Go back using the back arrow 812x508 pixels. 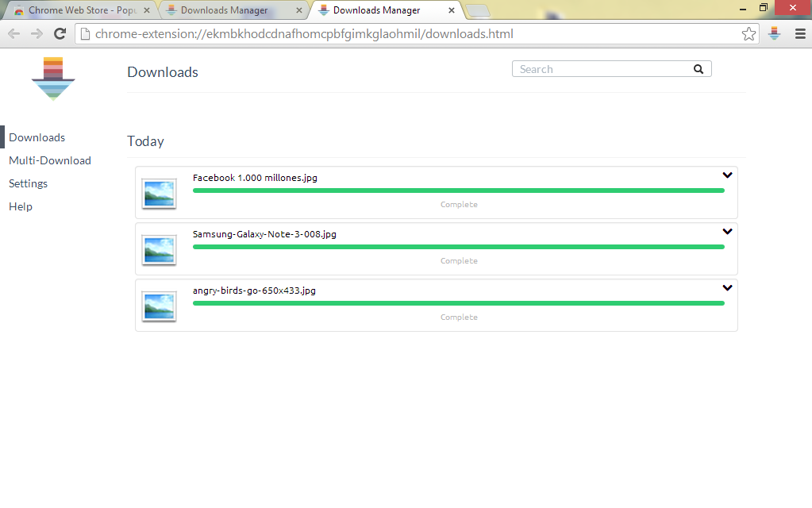point(13,34)
